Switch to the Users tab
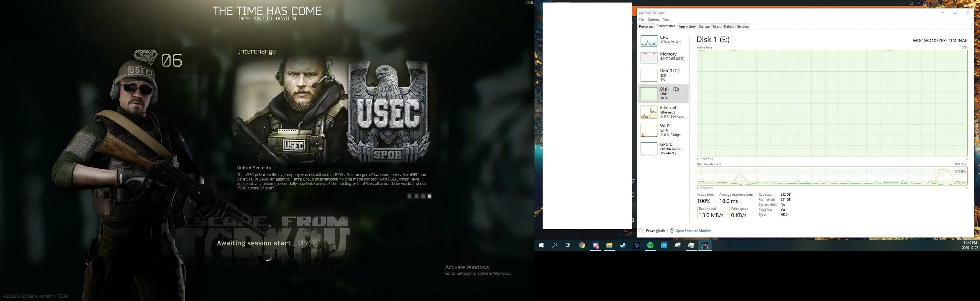980x301 pixels. [717, 26]
